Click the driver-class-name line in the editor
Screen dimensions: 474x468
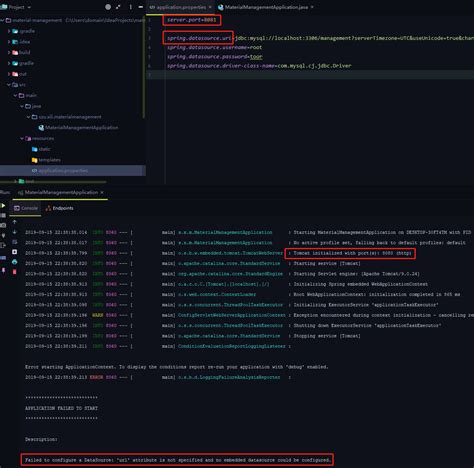259,66
